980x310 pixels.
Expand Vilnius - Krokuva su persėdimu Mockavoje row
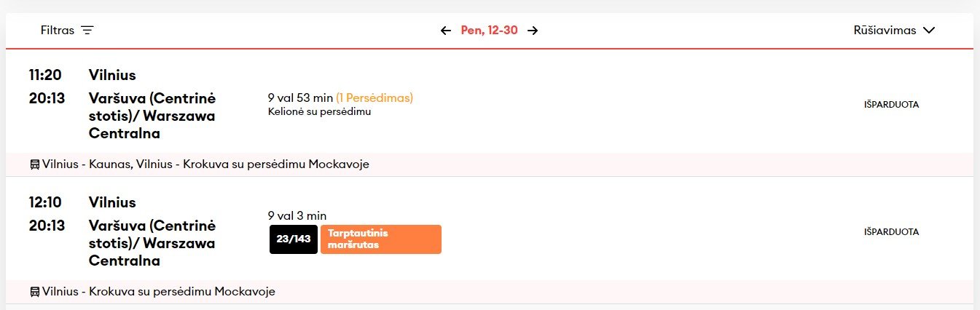(490, 292)
